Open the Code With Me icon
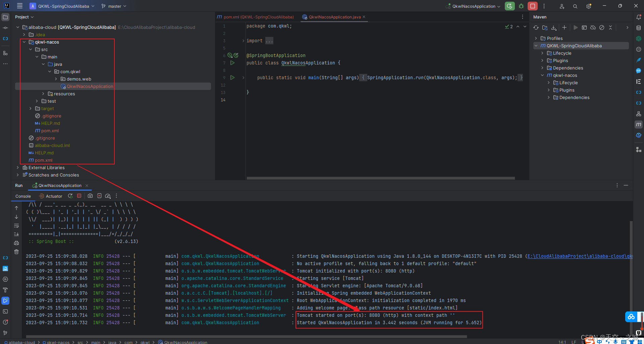This screenshot has width=644, height=344. point(562,6)
